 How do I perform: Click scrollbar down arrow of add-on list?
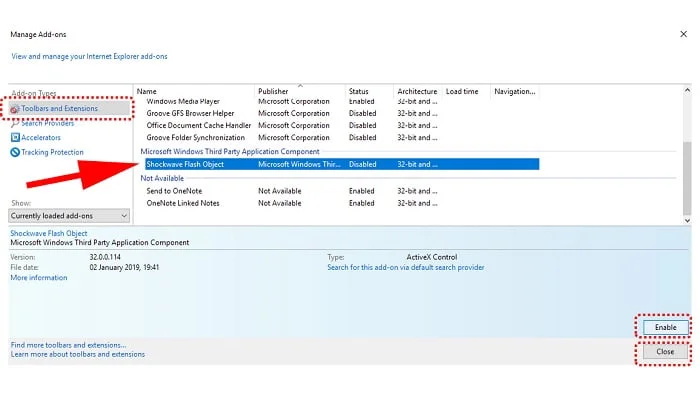(687, 221)
